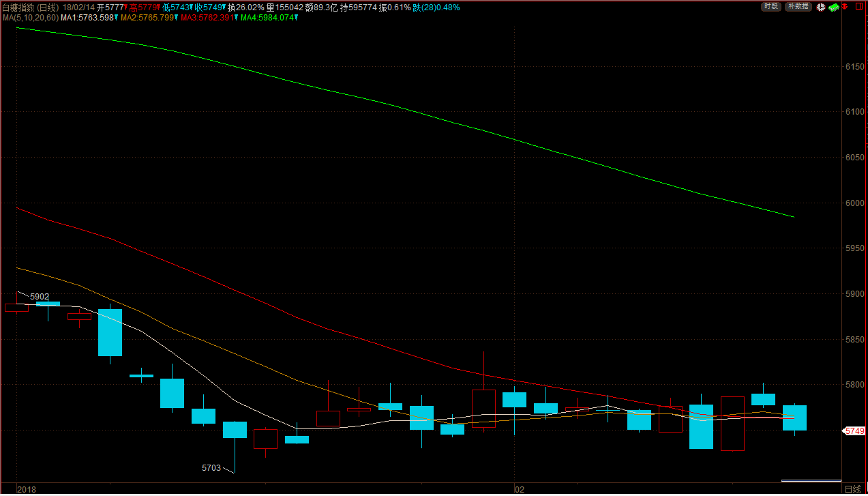
Task: Open dropdown arrow after 高5779
Action: pyautogui.click(x=157, y=8)
